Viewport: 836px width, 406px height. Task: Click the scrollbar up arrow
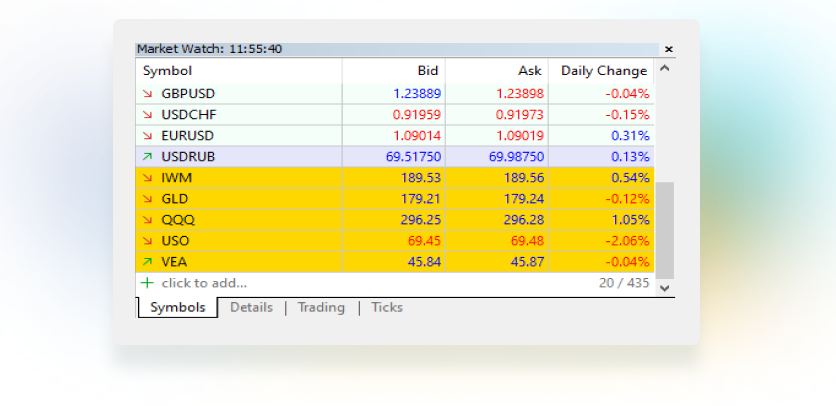point(665,70)
